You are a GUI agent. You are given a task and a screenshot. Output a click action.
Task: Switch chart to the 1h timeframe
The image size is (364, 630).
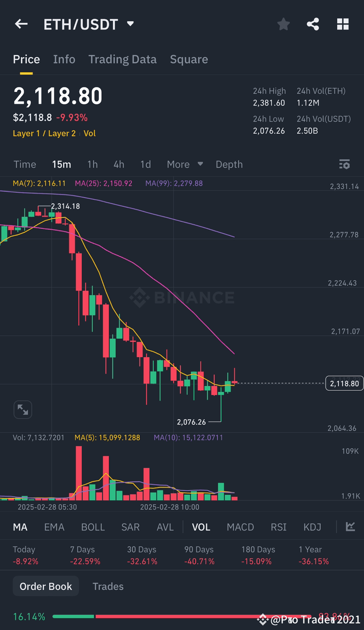[x=92, y=164]
